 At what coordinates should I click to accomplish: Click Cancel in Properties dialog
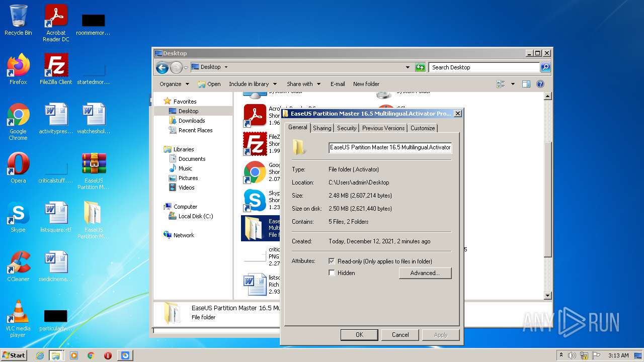pos(400,335)
